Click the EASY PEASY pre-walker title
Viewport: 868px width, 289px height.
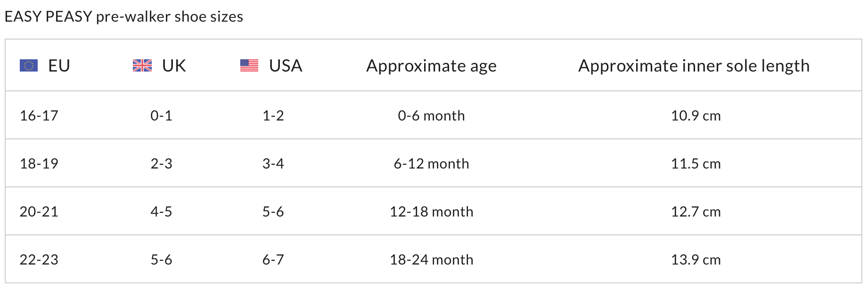click(124, 17)
